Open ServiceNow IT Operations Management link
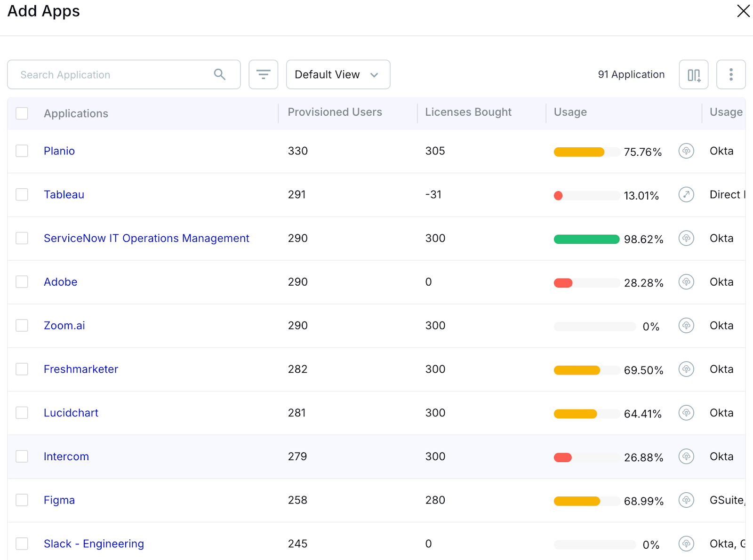 pyautogui.click(x=146, y=238)
